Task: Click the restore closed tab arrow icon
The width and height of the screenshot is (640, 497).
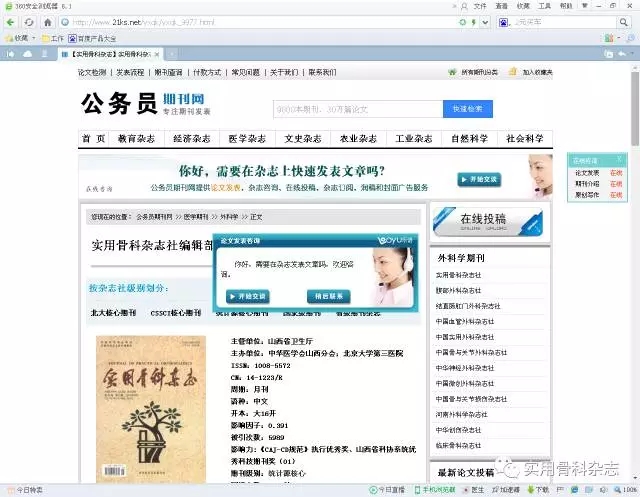Action: [622, 54]
